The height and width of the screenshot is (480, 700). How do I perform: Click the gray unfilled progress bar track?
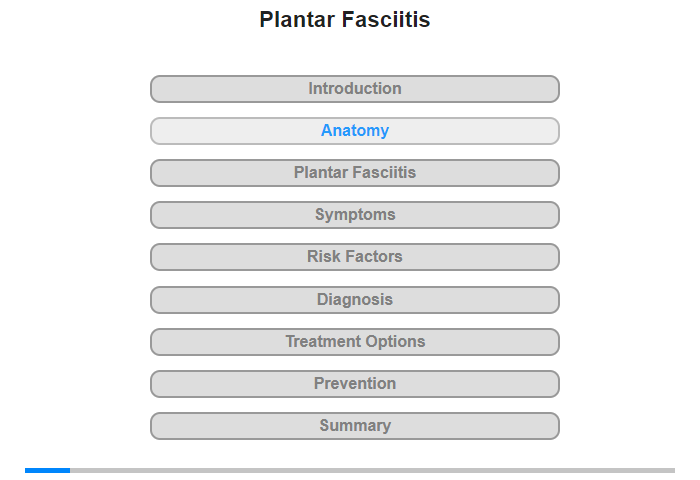372,470
